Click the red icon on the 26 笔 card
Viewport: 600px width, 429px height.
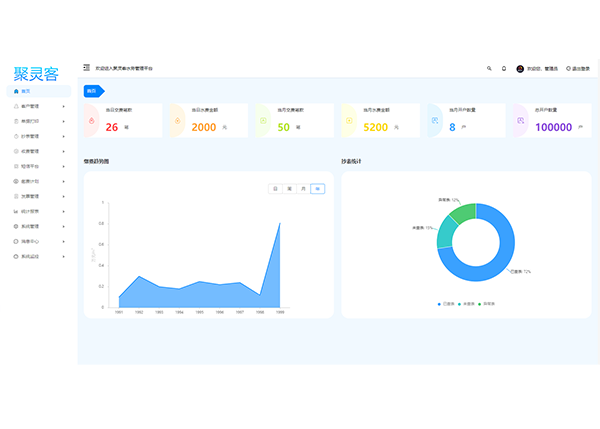pyautogui.click(x=92, y=121)
